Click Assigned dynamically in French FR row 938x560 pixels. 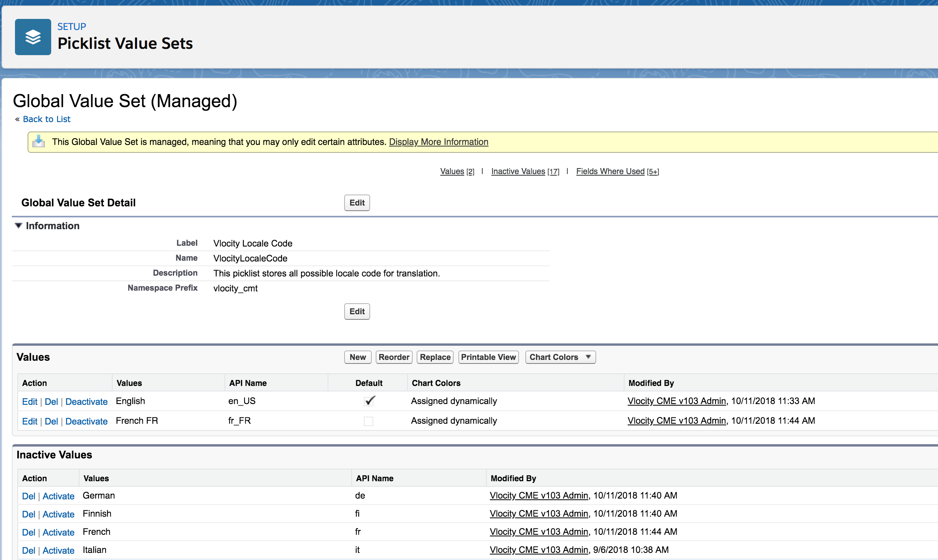click(454, 421)
